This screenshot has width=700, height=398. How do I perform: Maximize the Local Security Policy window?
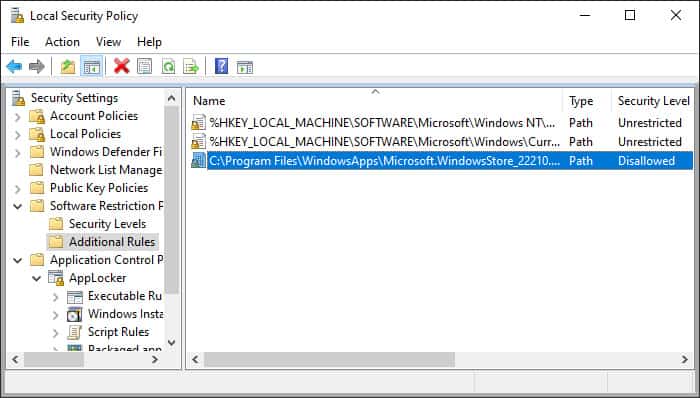(630, 16)
